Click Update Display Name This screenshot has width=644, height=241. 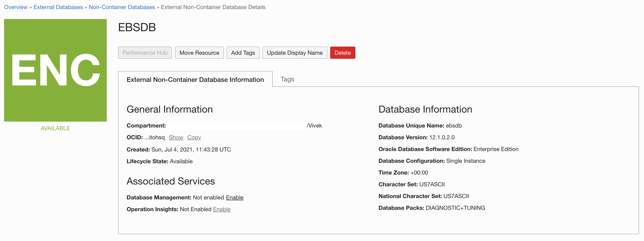(x=295, y=52)
